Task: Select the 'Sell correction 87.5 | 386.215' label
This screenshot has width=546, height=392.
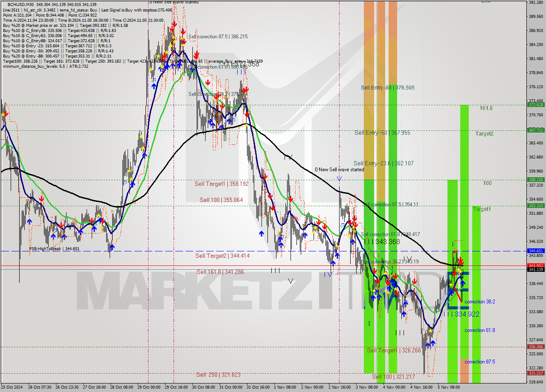Action: [218, 37]
